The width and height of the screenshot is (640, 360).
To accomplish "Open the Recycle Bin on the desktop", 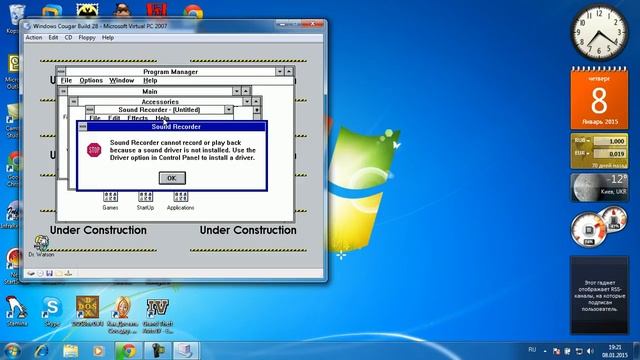I will pyautogui.click(x=16, y=19).
